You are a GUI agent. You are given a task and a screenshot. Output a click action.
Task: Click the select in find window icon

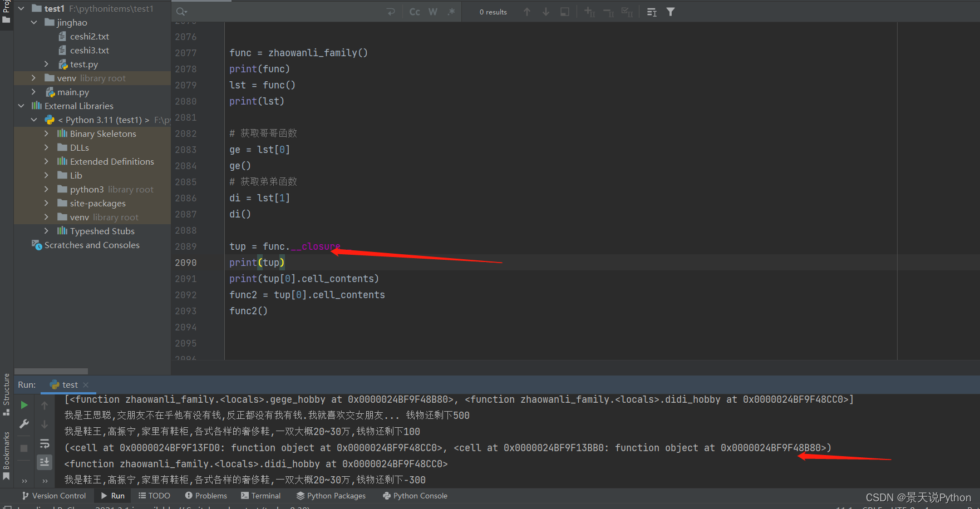pyautogui.click(x=565, y=12)
